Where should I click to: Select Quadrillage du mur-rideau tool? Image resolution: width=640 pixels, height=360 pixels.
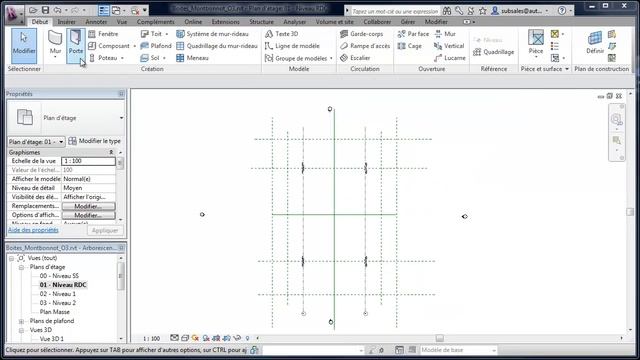click(217, 46)
